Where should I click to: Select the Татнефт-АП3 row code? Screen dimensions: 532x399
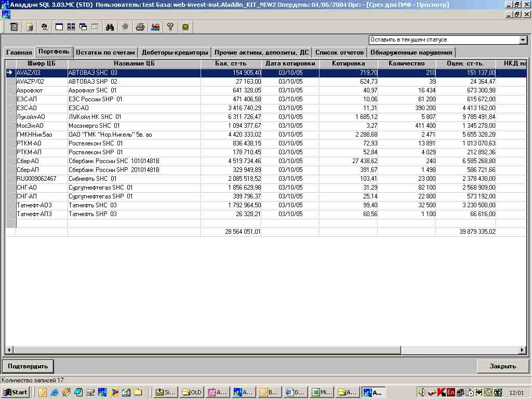click(x=42, y=214)
